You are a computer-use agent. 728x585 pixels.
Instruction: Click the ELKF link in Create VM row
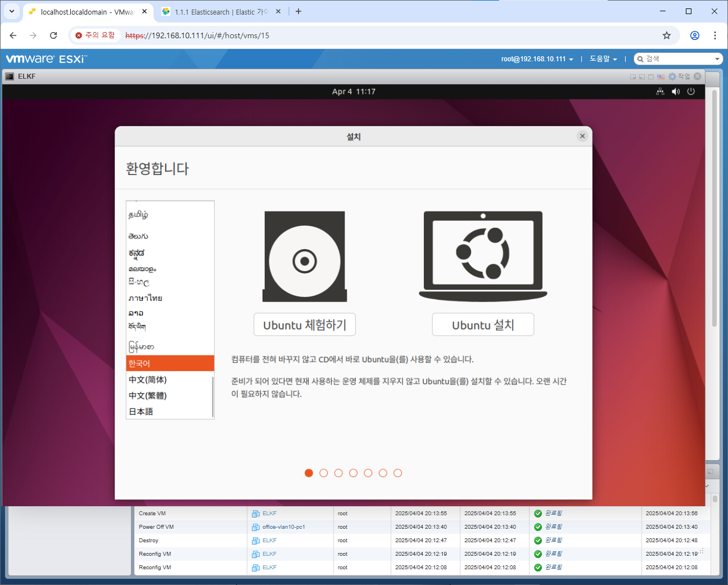click(269, 514)
